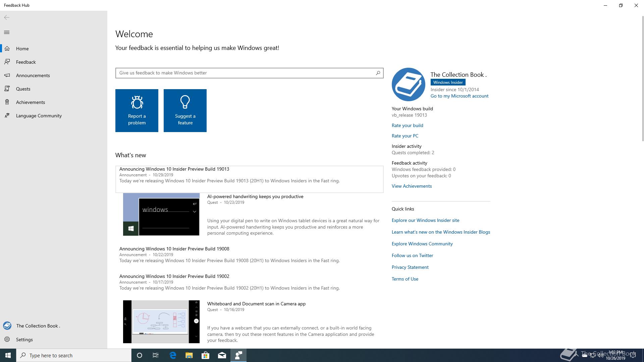Open The Collection Book account in sidebar
The height and width of the screenshot is (362, 644).
[54, 326]
